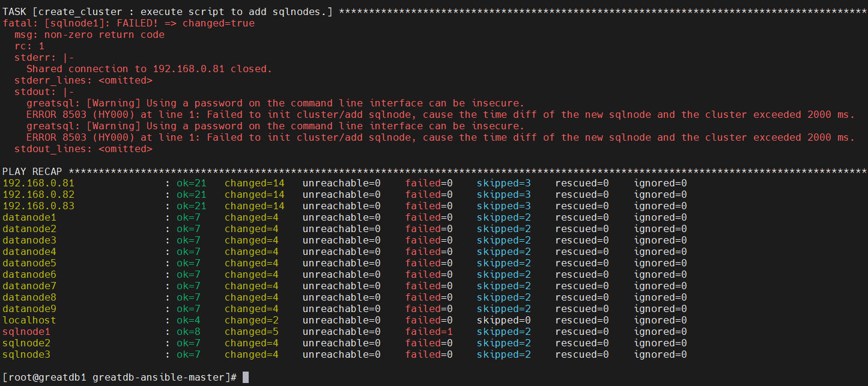Select the 'Shared connection to 192.168.0.81 closed.' line
The height and width of the screenshot is (386, 868).
(149, 69)
